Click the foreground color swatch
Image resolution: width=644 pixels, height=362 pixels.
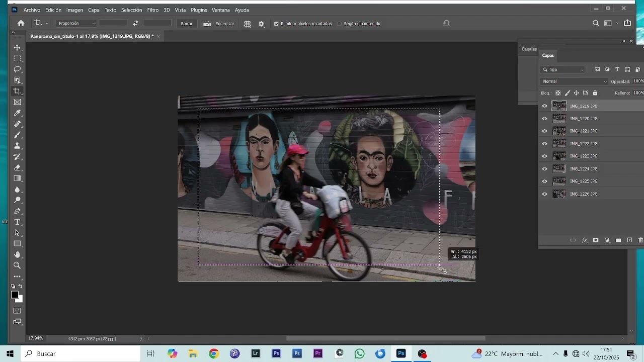tap(15, 295)
